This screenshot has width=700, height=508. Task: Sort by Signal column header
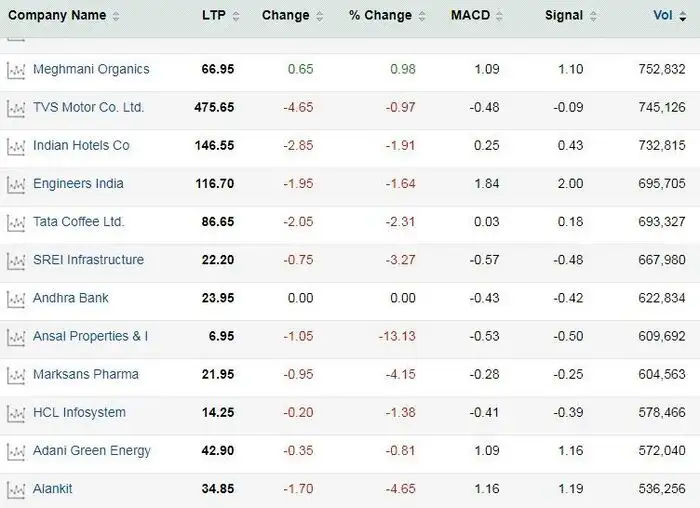(564, 15)
